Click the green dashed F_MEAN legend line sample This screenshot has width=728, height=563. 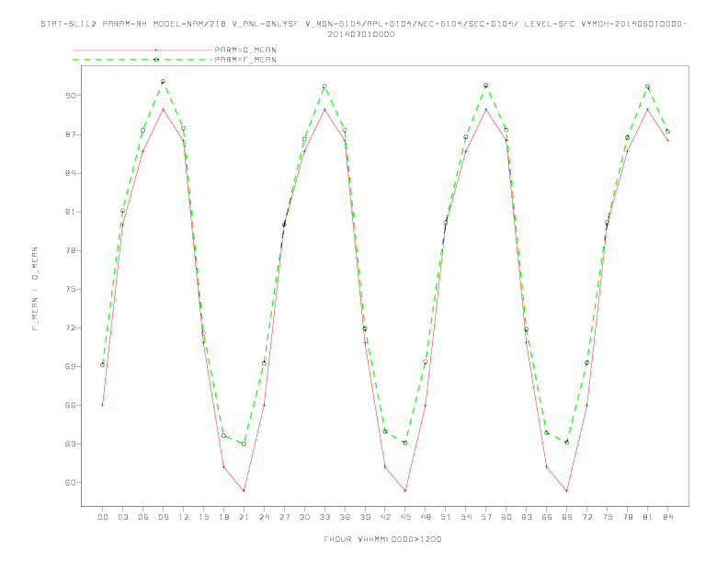coord(142,60)
